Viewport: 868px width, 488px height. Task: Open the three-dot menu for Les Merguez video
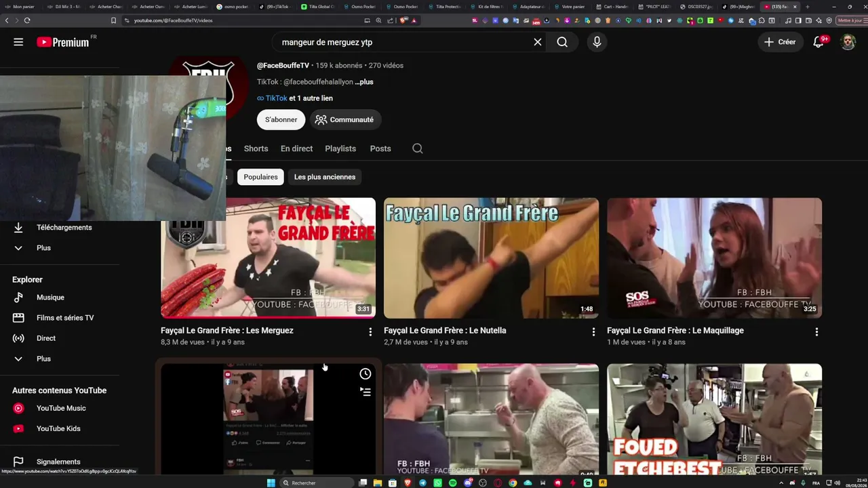pos(370,332)
